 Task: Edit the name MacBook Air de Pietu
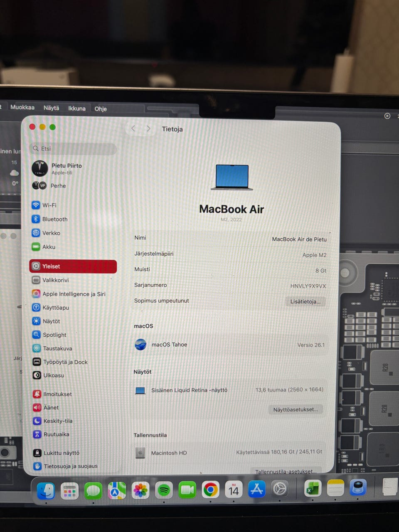pos(299,239)
